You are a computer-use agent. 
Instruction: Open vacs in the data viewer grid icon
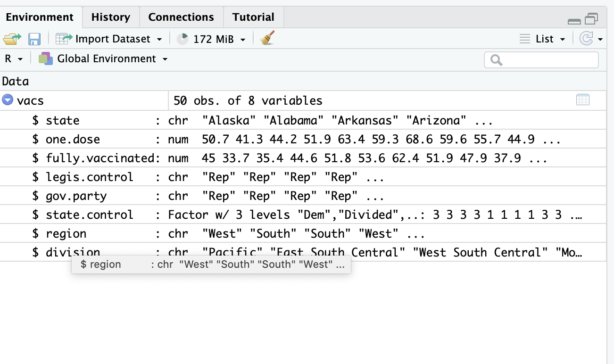pyautogui.click(x=583, y=100)
